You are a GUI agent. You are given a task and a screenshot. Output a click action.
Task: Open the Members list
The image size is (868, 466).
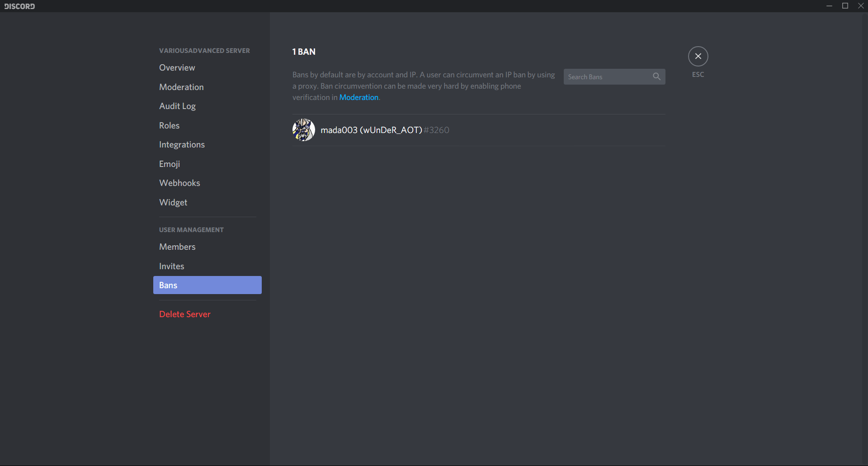coord(208,247)
